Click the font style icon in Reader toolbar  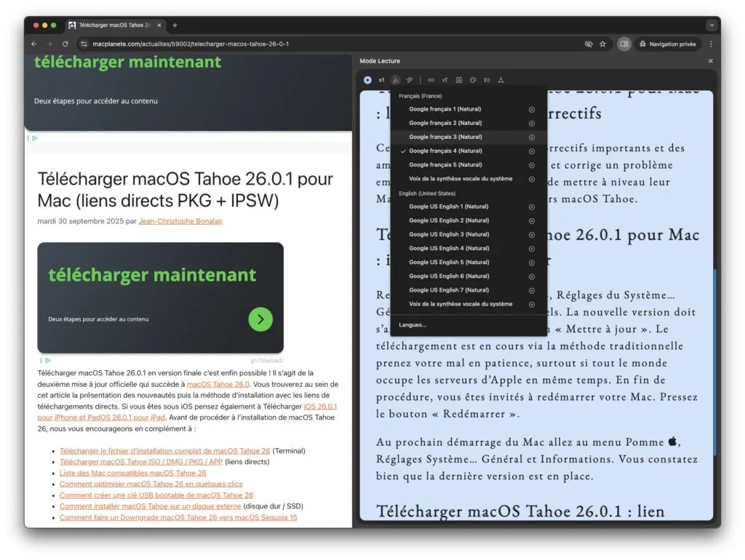pyautogui.click(x=459, y=80)
